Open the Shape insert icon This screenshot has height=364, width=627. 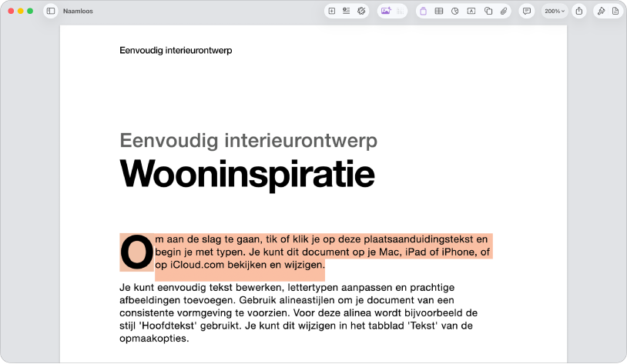pos(488,12)
